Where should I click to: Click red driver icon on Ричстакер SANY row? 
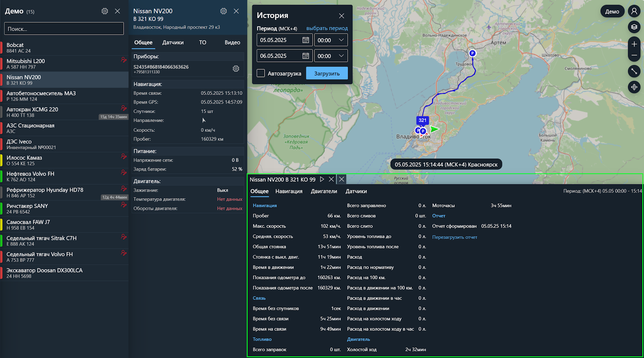pyautogui.click(x=124, y=205)
